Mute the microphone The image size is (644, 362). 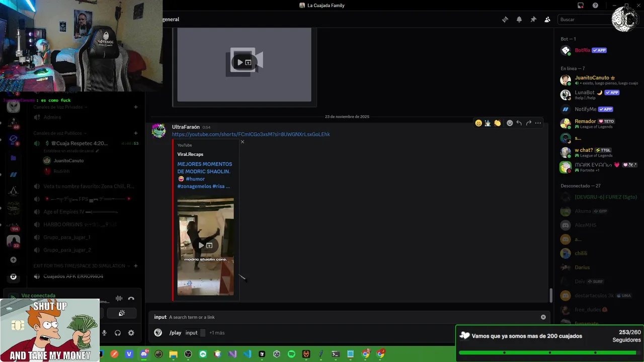105,333
